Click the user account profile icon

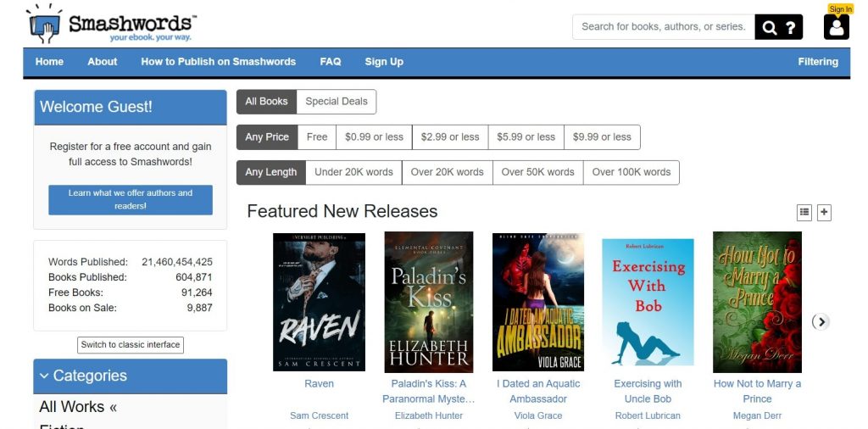(836, 27)
